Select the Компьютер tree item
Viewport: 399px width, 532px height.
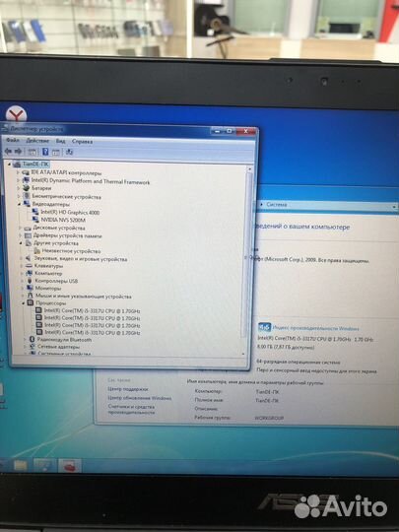point(48,273)
